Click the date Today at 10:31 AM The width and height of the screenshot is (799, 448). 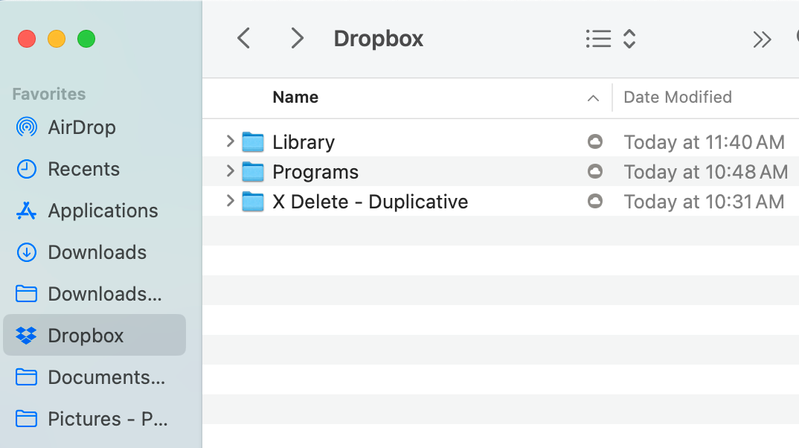[704, 202]
